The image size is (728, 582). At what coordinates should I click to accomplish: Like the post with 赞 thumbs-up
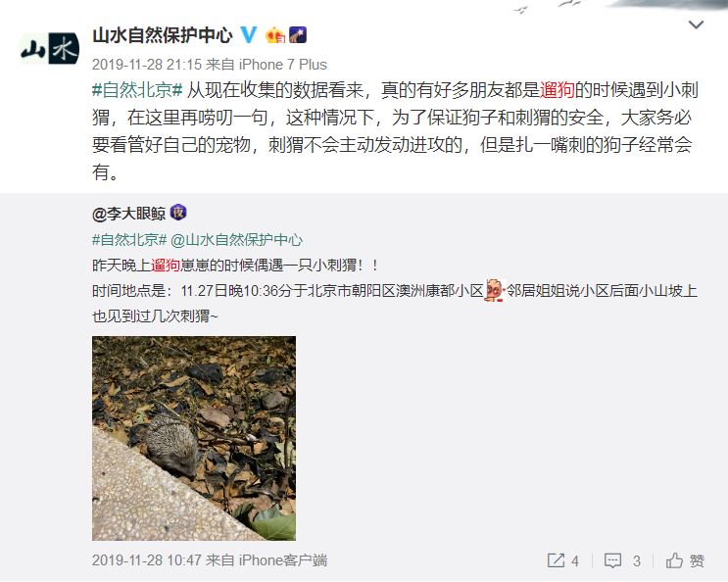pyautogui.click(x=685, y=560)
